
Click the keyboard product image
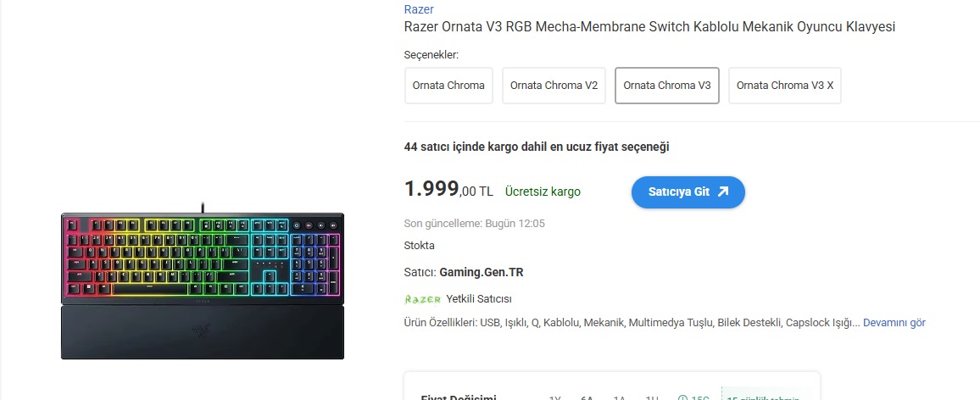tap(202, 284)
